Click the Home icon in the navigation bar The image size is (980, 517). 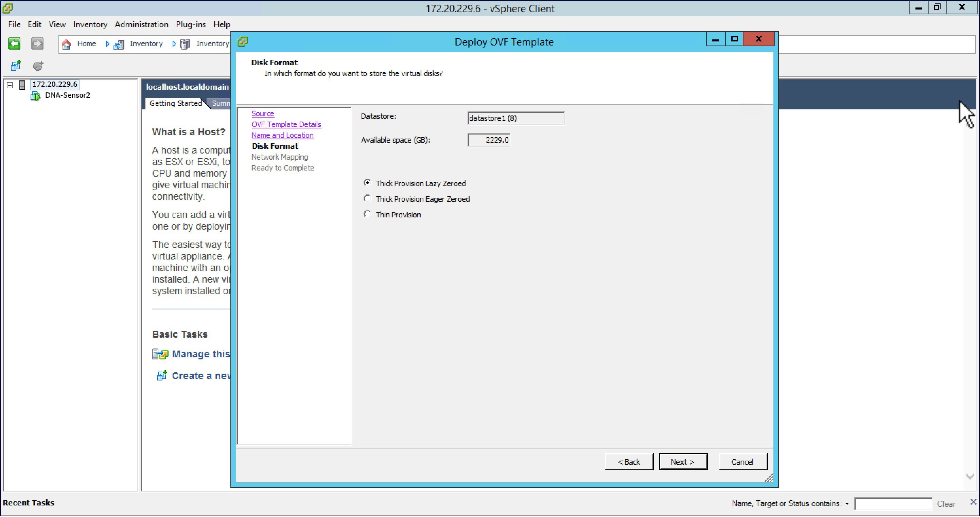click(66, 44)
